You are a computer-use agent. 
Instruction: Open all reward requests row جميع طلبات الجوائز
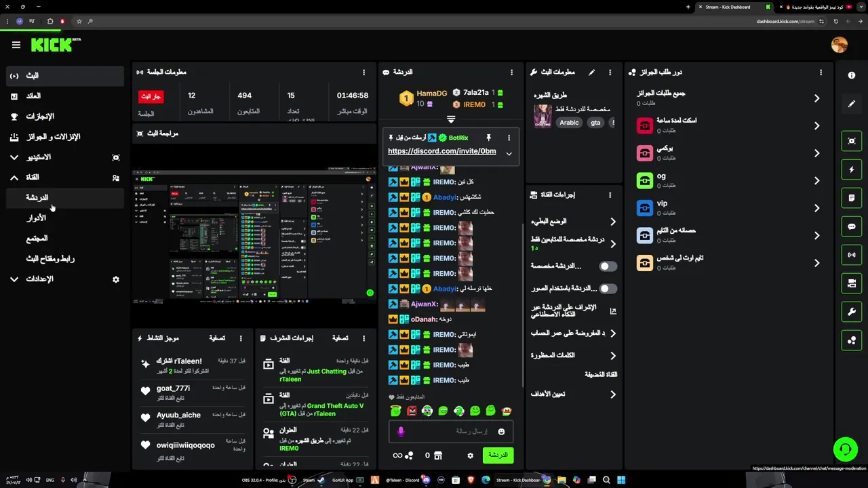click(x=729, y=98)
